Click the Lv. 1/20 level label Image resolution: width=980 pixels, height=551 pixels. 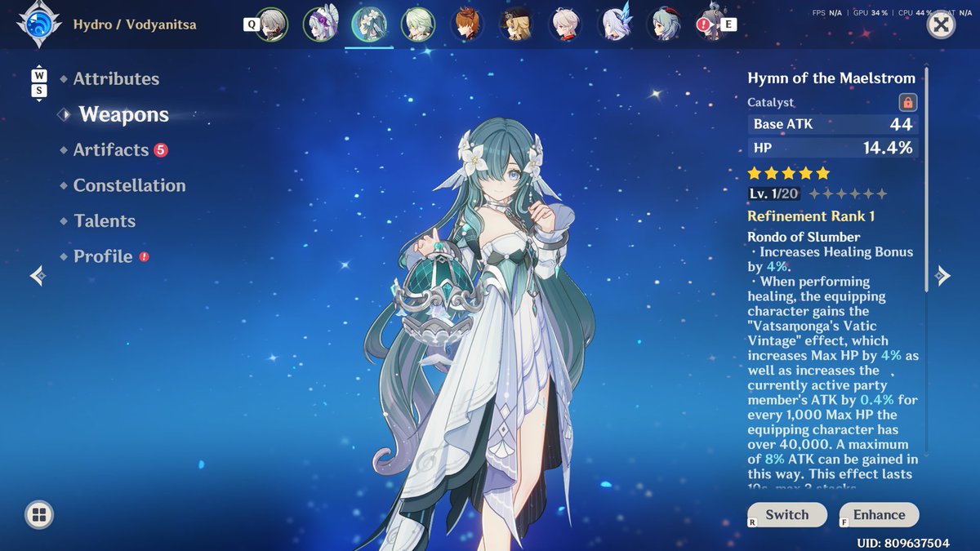[774, 194]
